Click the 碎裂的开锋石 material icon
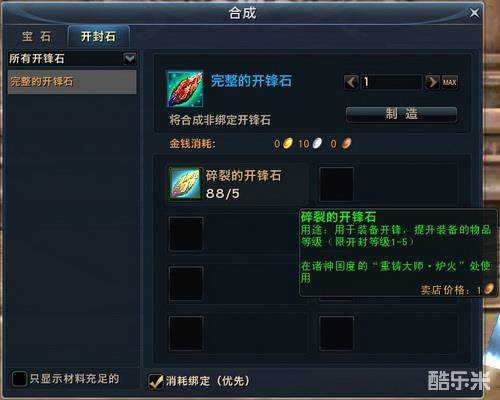The width and height of the screenshot is (500, 400). click(185, 184)
